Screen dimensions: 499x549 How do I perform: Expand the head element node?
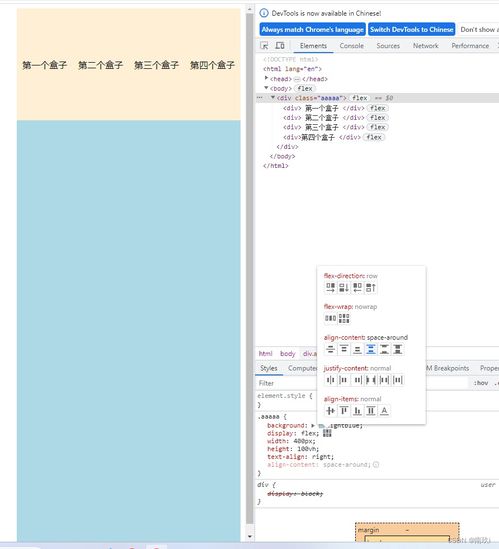(x=266, y=78)
